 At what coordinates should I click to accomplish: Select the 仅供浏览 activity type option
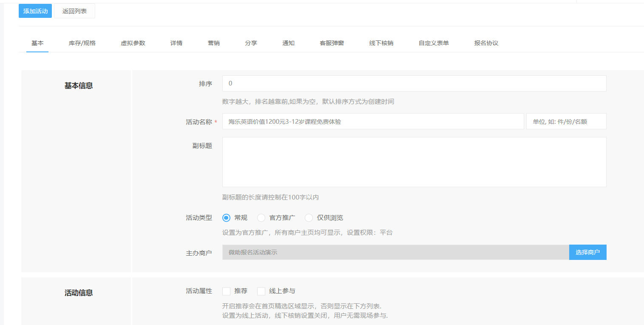pos(309,217)
